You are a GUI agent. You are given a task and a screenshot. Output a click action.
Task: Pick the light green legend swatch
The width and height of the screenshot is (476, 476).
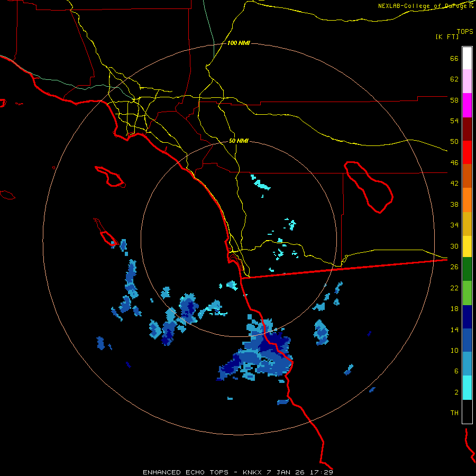point(467,293)
